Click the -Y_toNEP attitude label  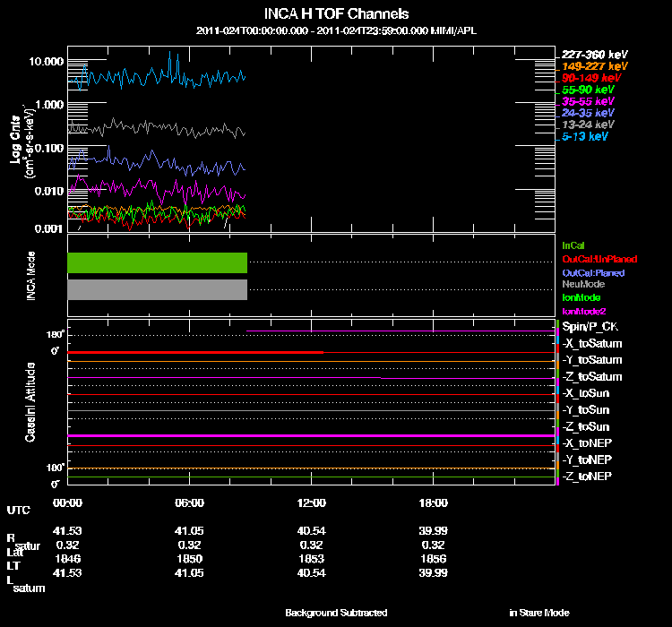click(588, 459)
